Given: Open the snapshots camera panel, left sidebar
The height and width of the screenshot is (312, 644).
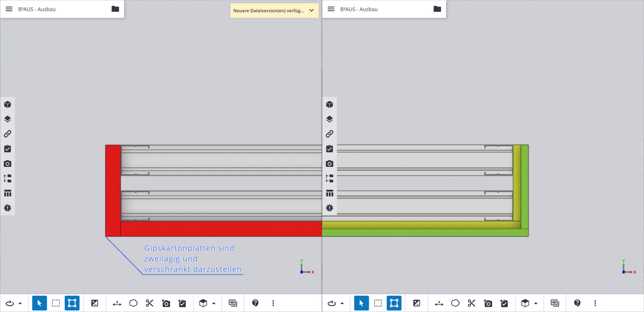Looking at the screenshot, I should (x=8, y=163).
